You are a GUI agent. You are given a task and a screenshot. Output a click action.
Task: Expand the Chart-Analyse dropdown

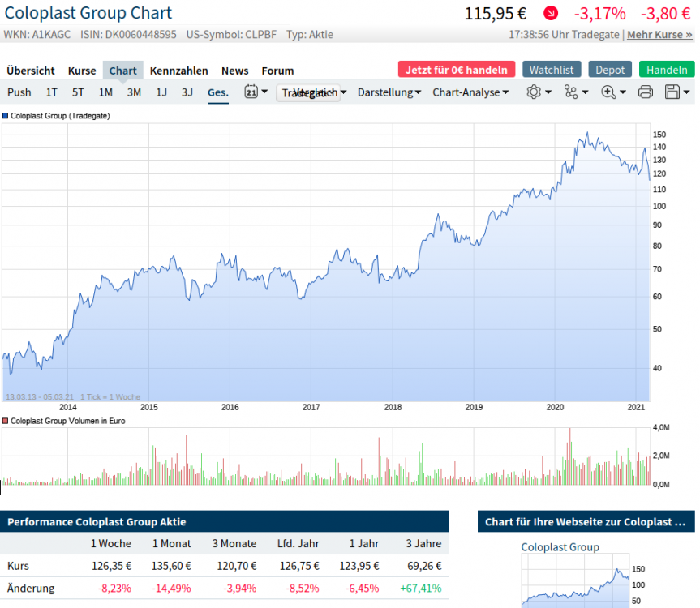point(470,92)
